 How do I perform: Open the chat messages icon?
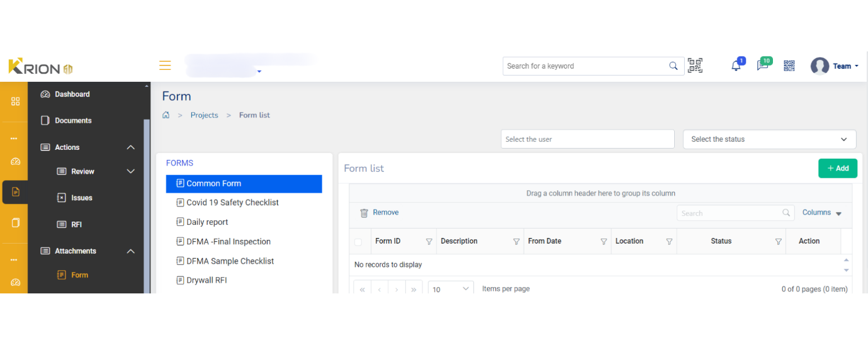tap(762, 66)
